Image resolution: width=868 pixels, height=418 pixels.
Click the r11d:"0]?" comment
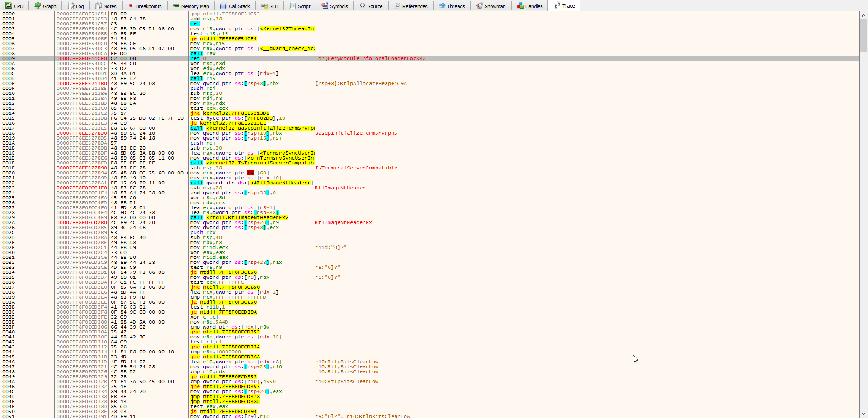331,247
